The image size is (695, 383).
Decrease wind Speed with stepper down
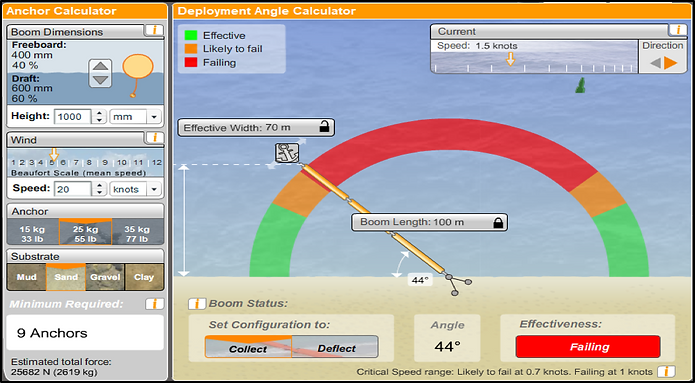[x=99, y=193]
